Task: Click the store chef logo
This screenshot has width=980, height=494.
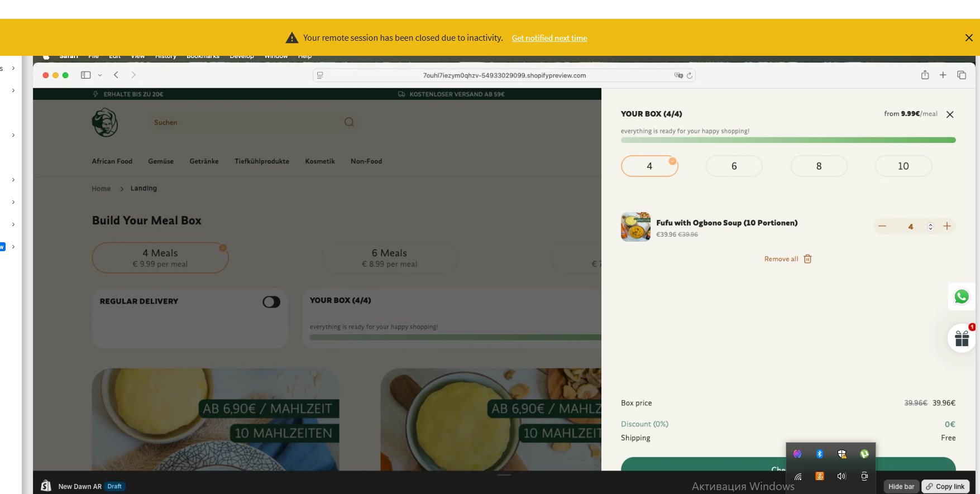Action: (x=105, y=123)
